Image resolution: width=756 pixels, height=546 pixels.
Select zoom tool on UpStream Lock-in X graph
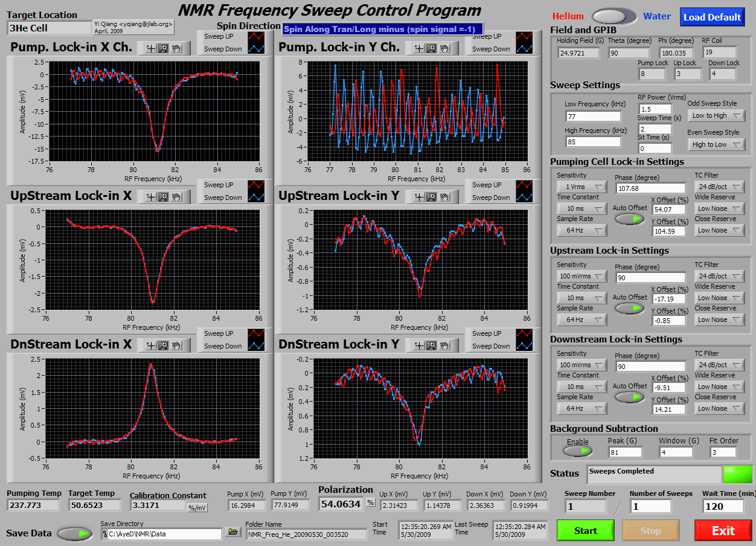[x=163, y=196]
